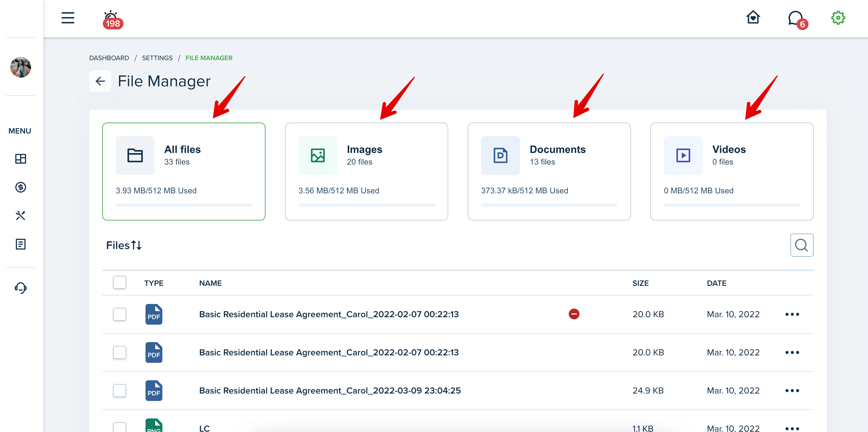
Task: Go to SETTINGS breadcrumb
Action: coord(157,58)
